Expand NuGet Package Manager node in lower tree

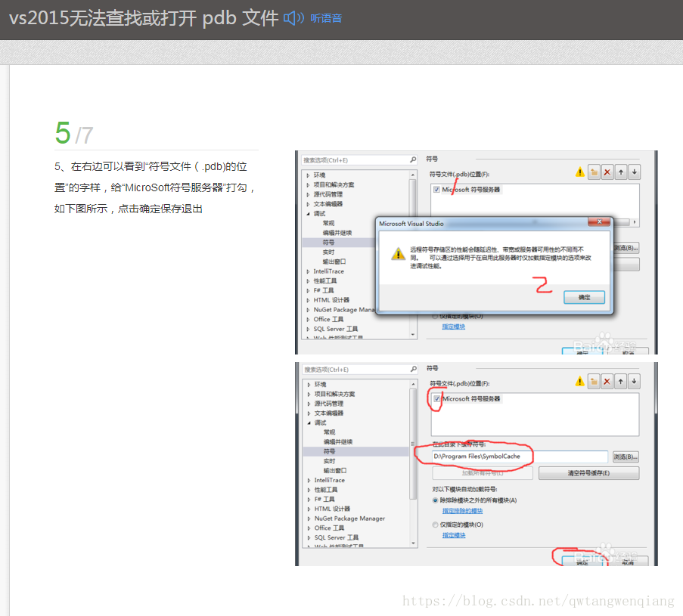[x=309, y=518]
